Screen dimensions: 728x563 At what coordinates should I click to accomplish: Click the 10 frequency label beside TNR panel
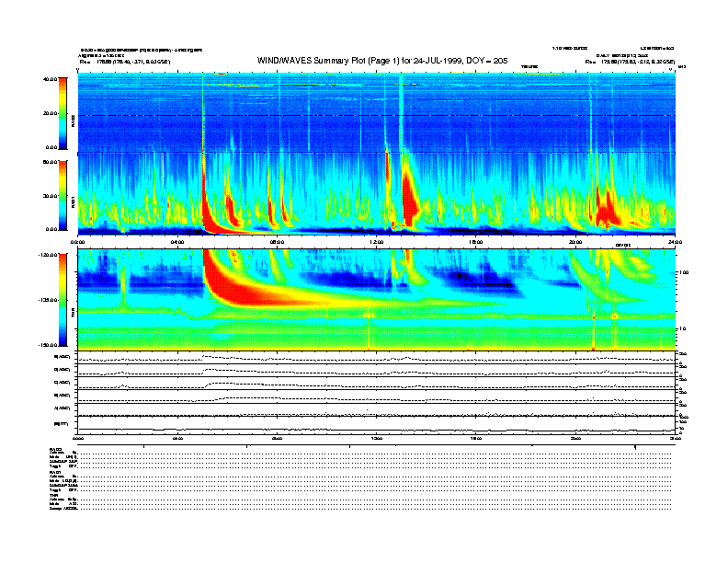(684, 328)
